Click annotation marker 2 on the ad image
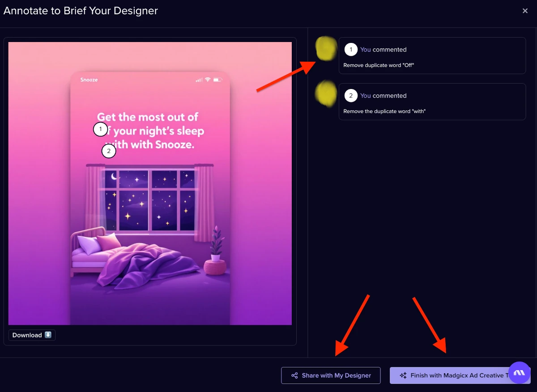537x392 pixels. [x=109, y=151]
